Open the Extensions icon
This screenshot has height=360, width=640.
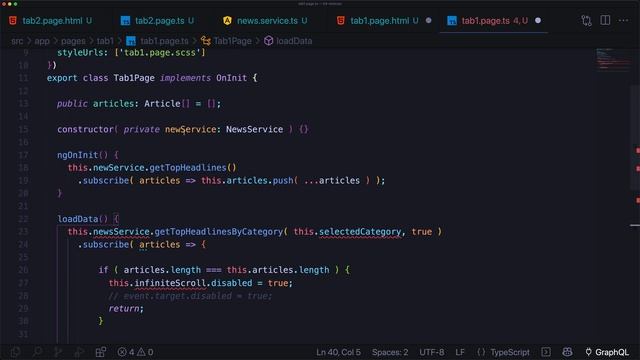click(x=100, y=352)
